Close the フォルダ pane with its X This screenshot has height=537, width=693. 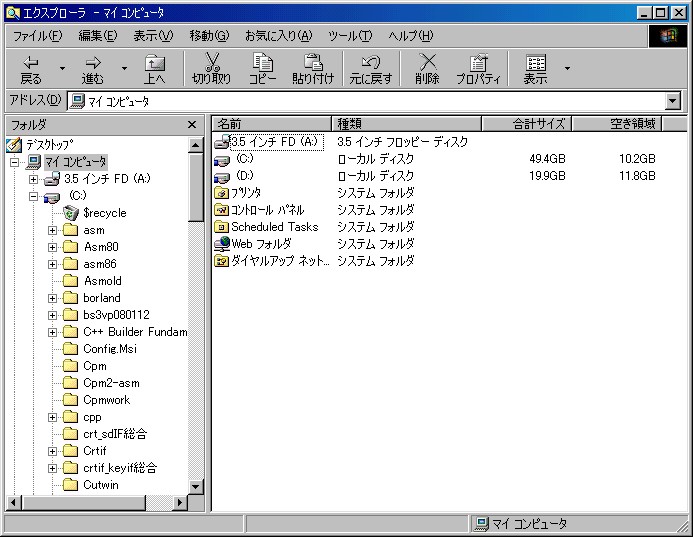point(192,124)
